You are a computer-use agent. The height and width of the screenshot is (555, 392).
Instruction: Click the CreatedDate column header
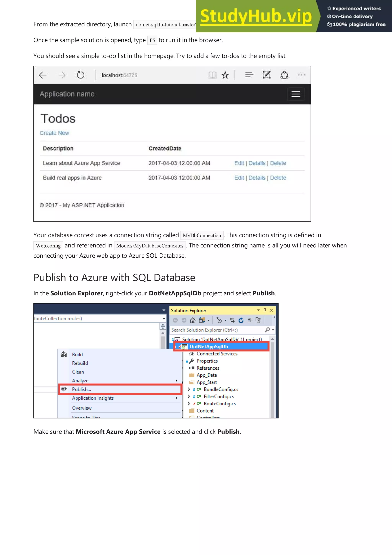click(x=165, y=148)
